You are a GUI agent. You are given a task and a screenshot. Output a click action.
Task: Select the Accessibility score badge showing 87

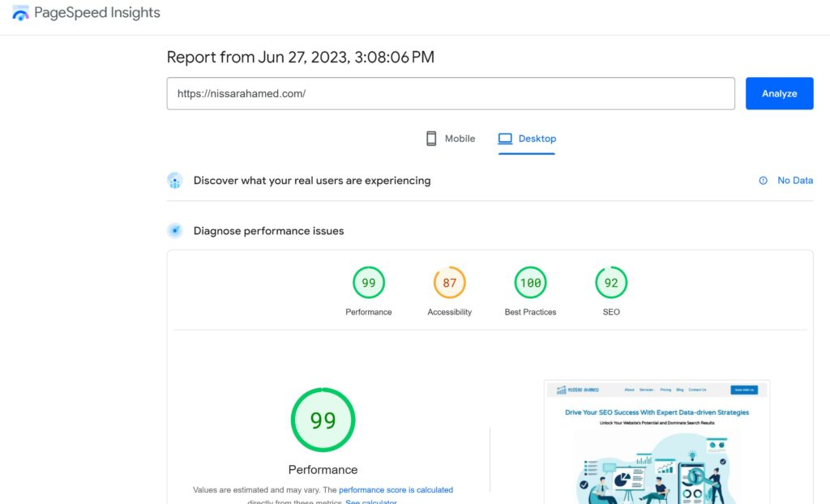tap(449, 283)
